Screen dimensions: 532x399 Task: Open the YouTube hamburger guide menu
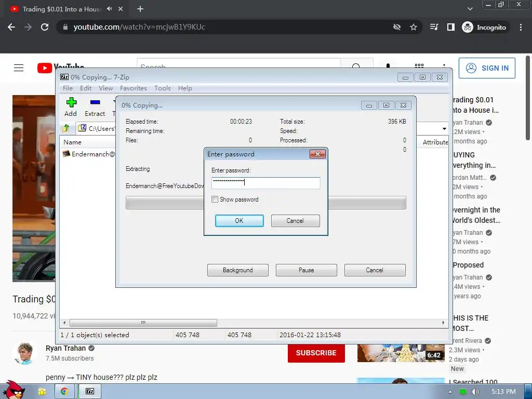[19, 68]
